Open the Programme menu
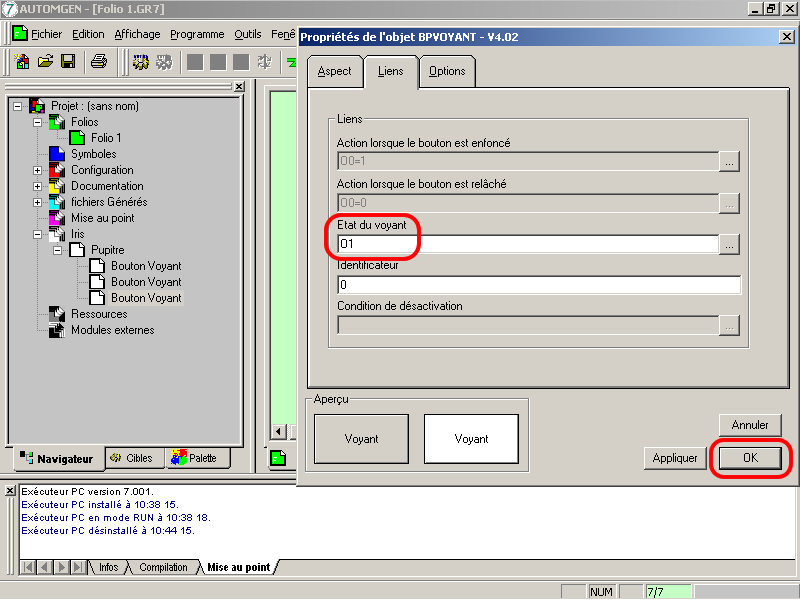Image resolution: width=800 pixels, height=600 pixels. 197,34
